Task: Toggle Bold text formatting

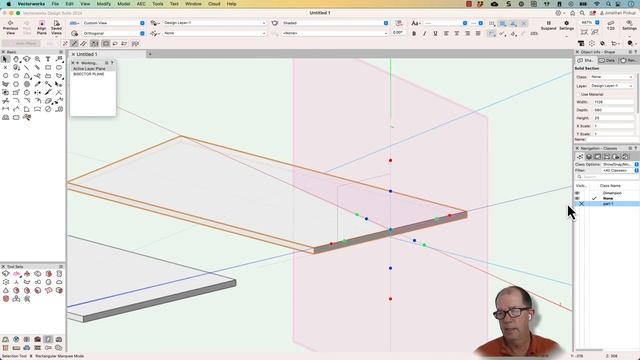Action: point(414,33)
